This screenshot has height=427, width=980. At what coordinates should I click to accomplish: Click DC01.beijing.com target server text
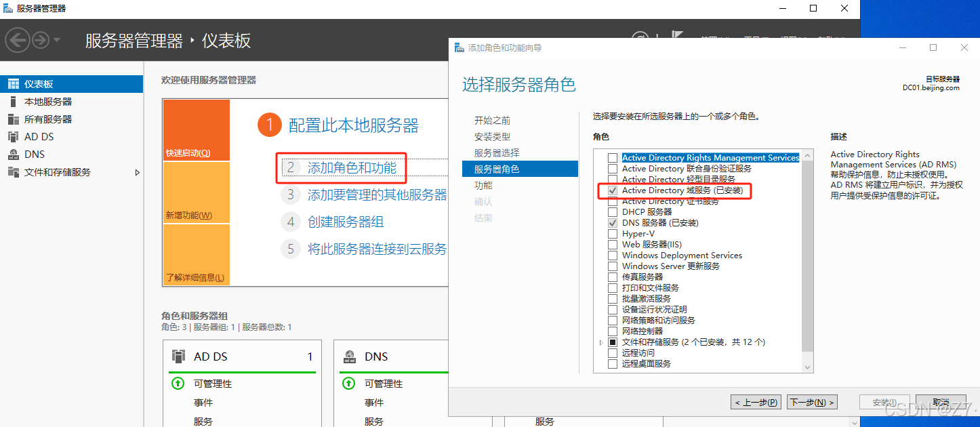click(x=931, y=87)
